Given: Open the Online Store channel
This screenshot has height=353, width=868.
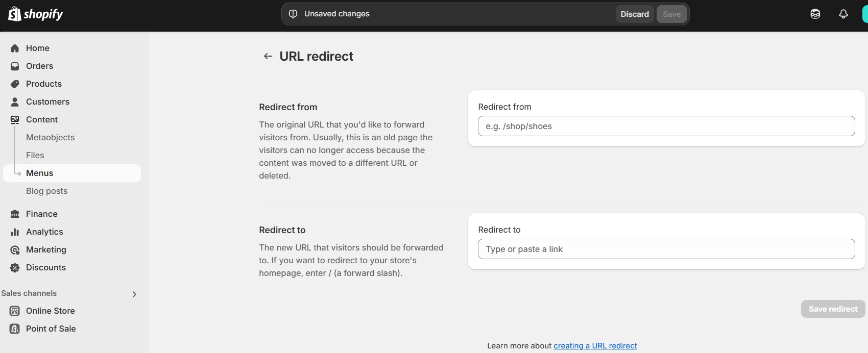Looking at the screenshot, I should pyautogui.click(x=51, y=311).
